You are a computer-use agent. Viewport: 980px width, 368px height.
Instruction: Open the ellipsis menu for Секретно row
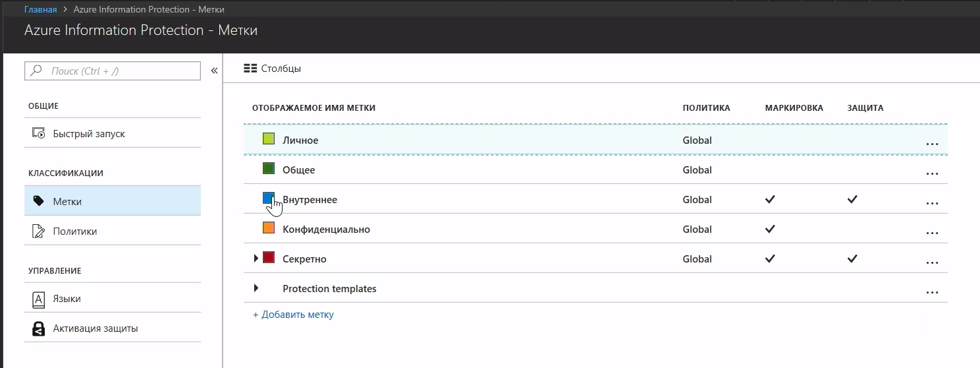pyautogui.click(x=931, y=261)
